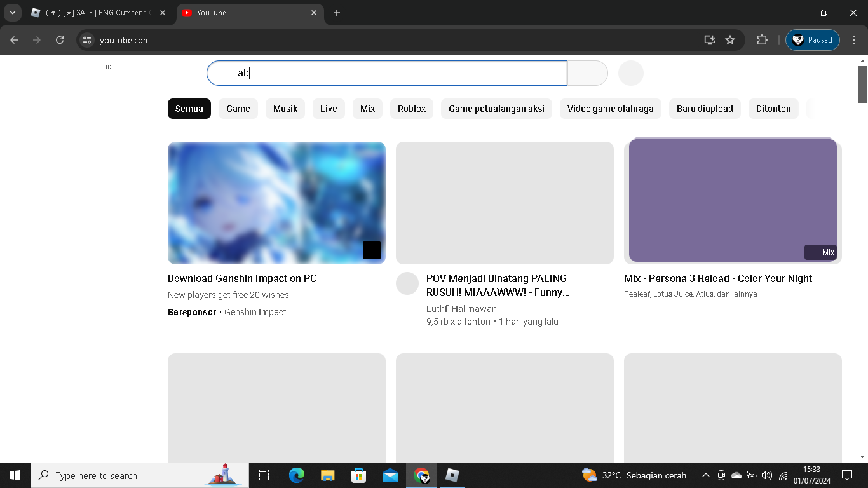Close the SALE | RNG Cutscene tab
The width and height of the screenshot is (868, 488).
(x=161, y=13)
